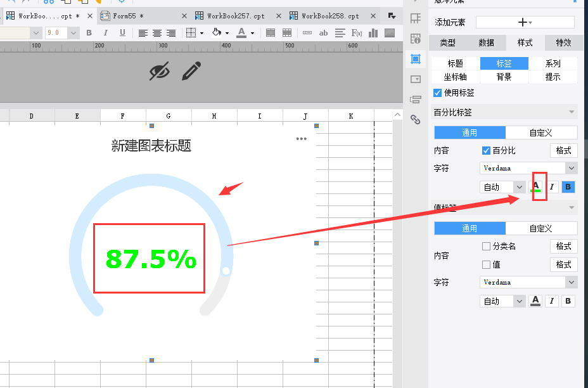Click the insert image toolbar icon
Screen dimensions: 588x388
(390, 33)
